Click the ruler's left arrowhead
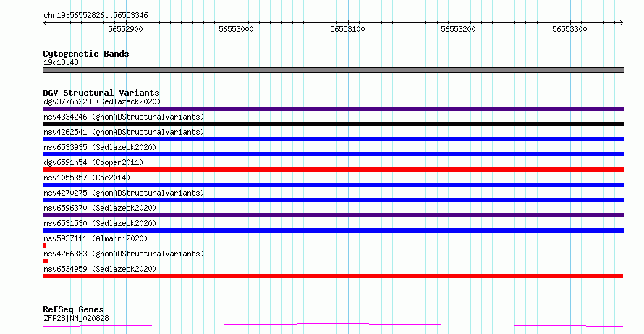 (x=45, y=23)
